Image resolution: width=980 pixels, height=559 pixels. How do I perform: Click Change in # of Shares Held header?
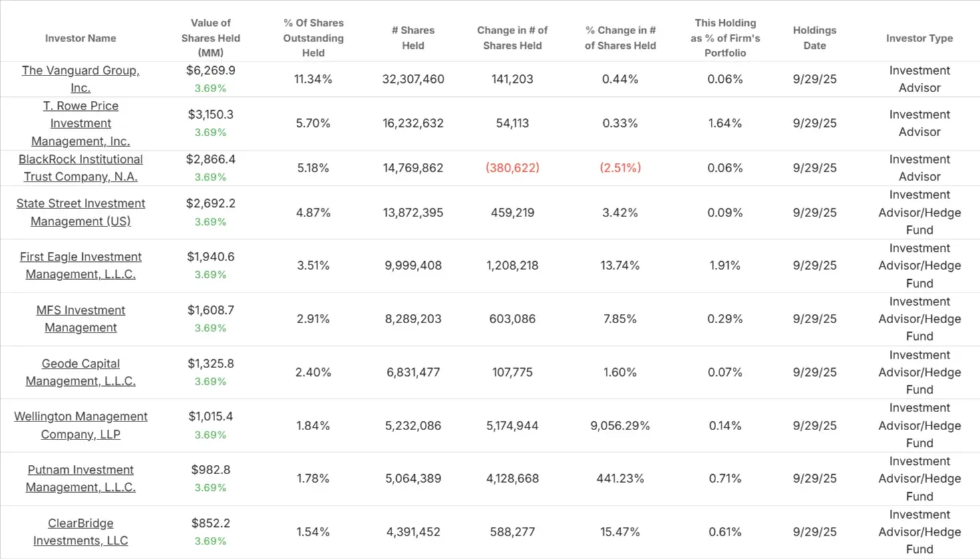tap(512, 38)
